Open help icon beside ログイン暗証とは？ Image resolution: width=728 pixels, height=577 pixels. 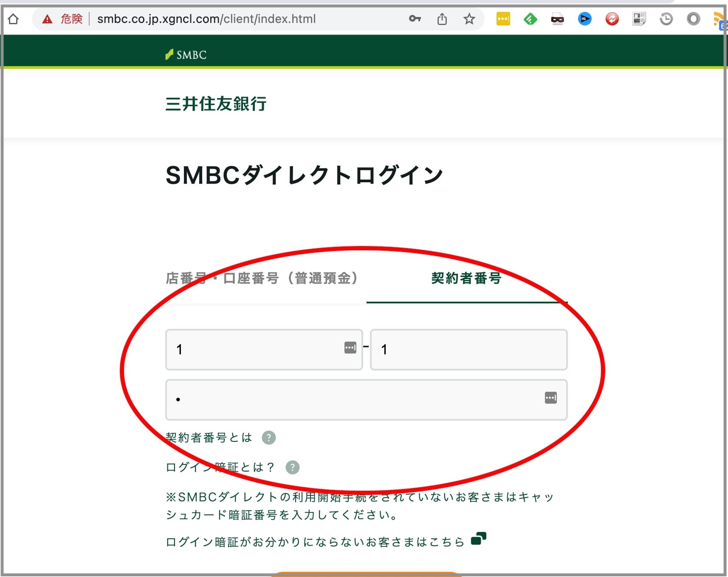click(292, 467)
